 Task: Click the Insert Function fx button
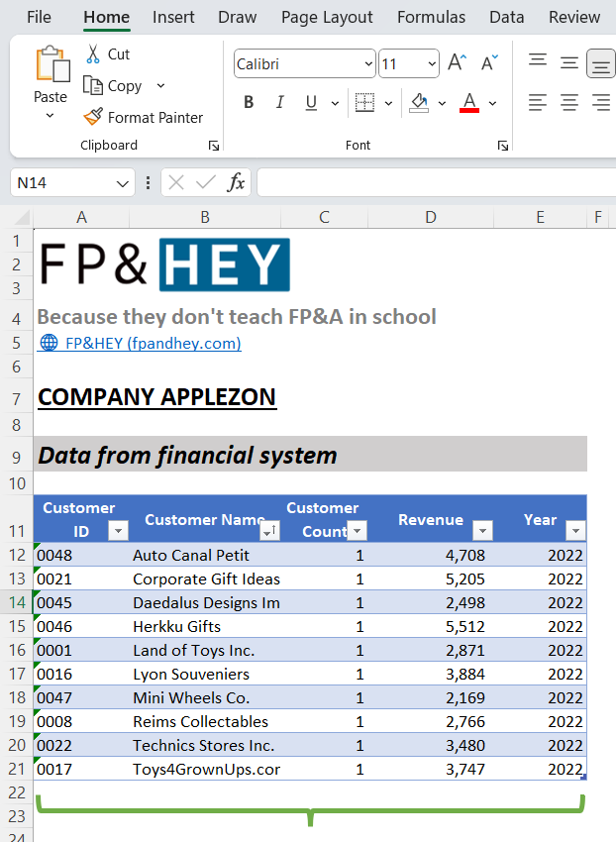pyautogui.click(x=236, y=182)
